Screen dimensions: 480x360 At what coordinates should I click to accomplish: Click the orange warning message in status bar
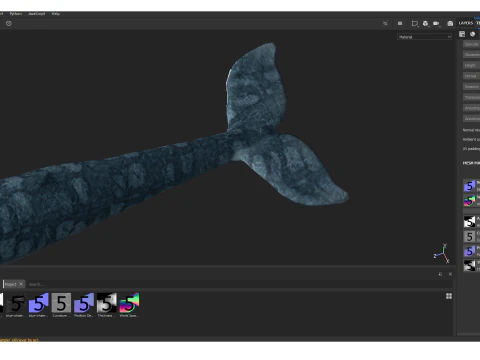tap(19, 340)
